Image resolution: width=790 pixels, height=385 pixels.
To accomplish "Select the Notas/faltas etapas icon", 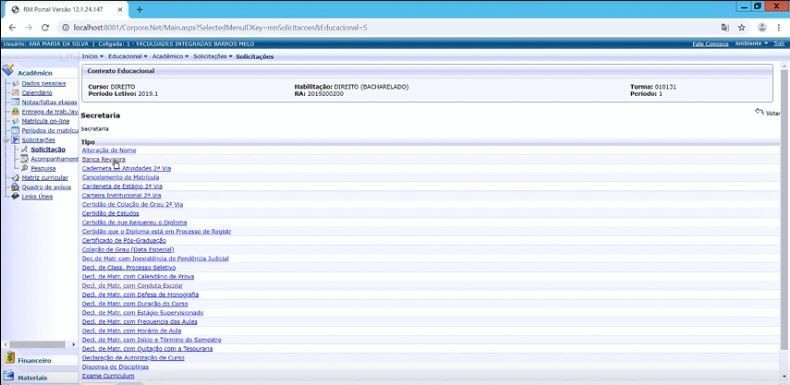I will click(16, 102).
